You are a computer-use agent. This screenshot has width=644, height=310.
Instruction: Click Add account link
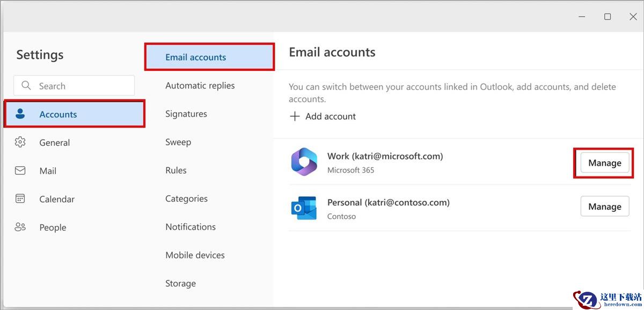(x=323, y=116)
